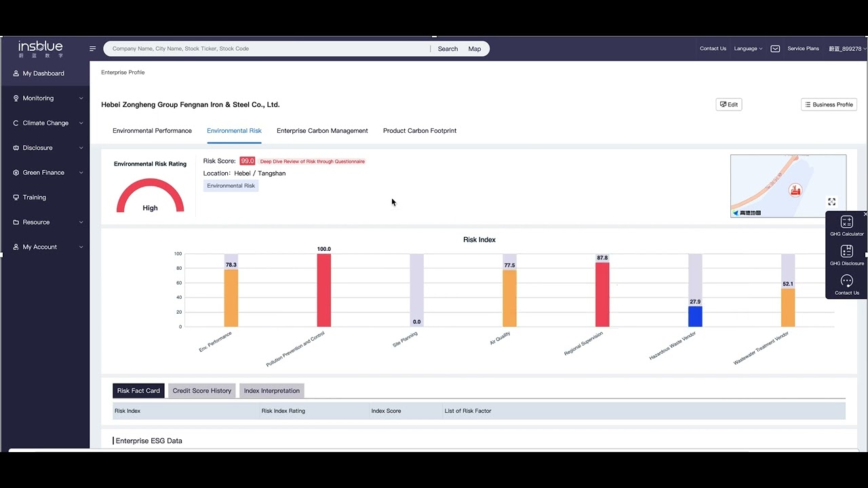Open the Business Profile button

tap(829, 104)
